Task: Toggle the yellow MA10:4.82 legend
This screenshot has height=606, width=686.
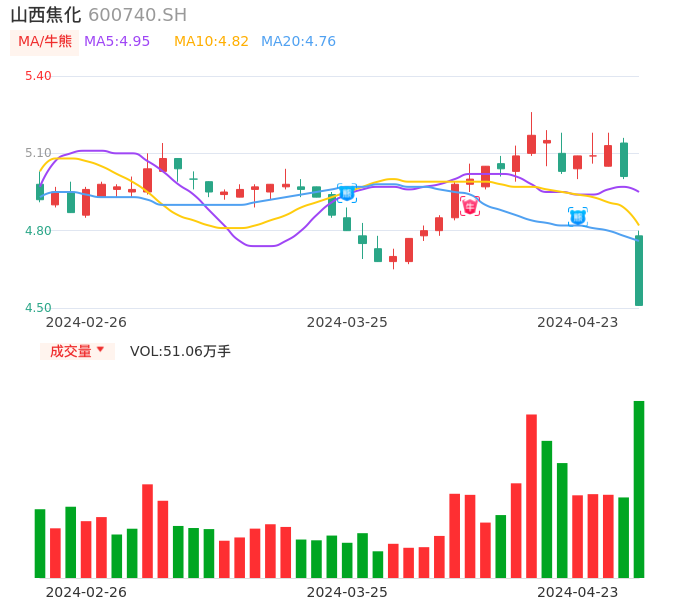Action: point(211,42)
